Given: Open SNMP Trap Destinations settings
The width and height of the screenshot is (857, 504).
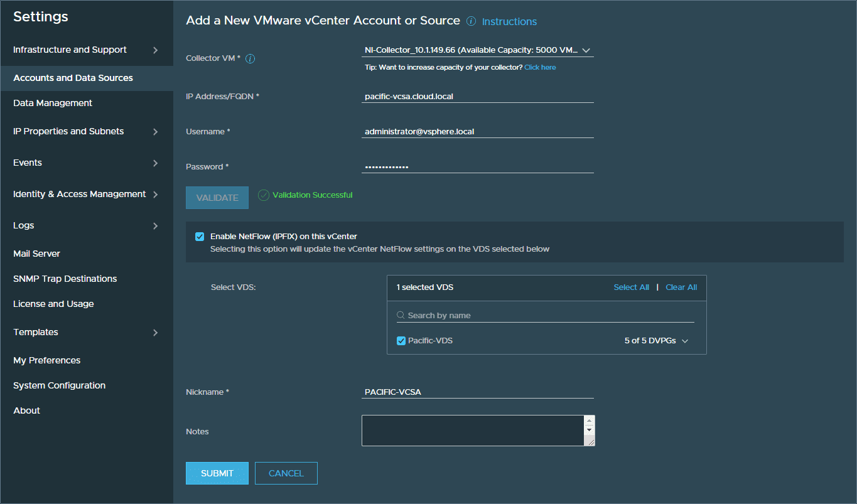Looking at the screenshot, I should 65,278.
